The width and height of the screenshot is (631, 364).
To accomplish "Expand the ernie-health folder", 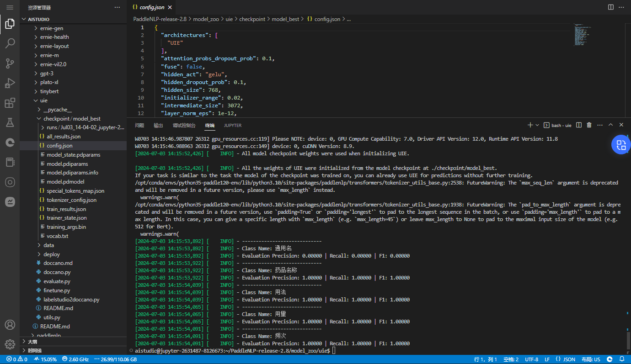I will pyautogui.click(x=73, y=37).
